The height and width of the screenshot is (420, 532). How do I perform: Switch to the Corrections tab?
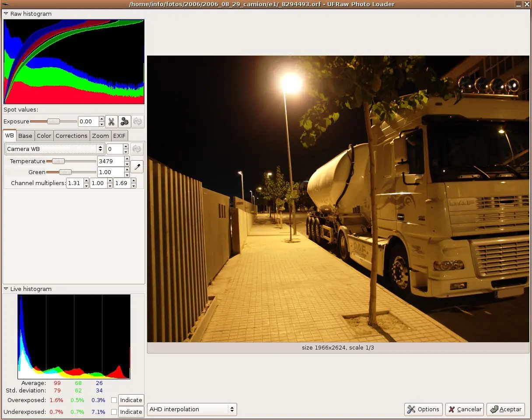tap(71, 136)
